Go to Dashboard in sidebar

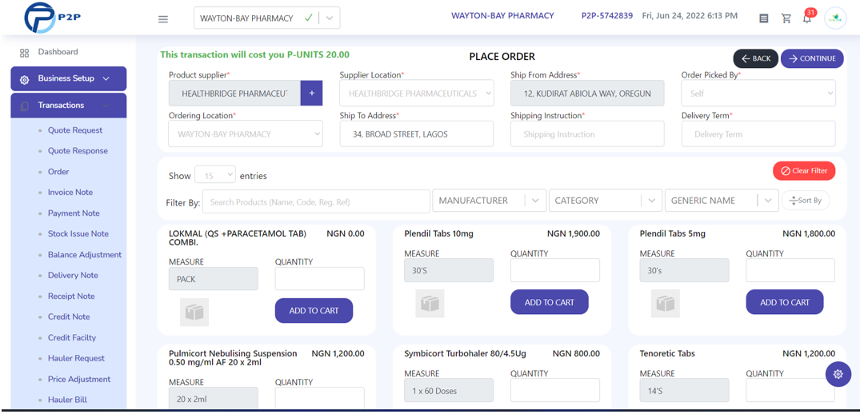[58, 52]
